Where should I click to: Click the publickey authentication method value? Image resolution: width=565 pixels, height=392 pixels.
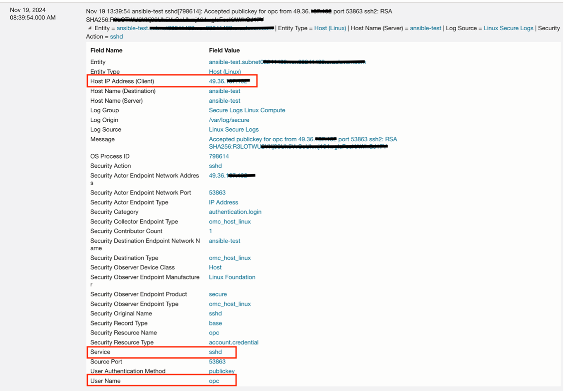pyautogui.click(x=221, y=371)
